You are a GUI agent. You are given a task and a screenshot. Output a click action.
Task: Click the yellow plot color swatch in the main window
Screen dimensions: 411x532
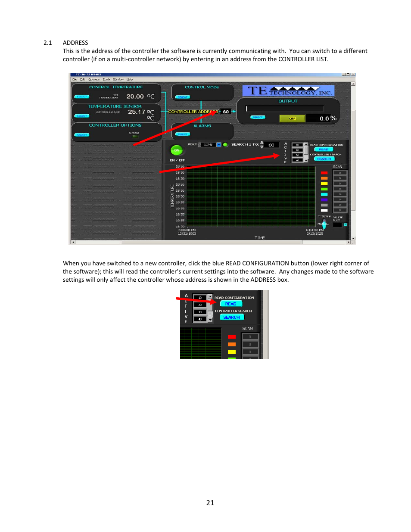pos(324,184)
